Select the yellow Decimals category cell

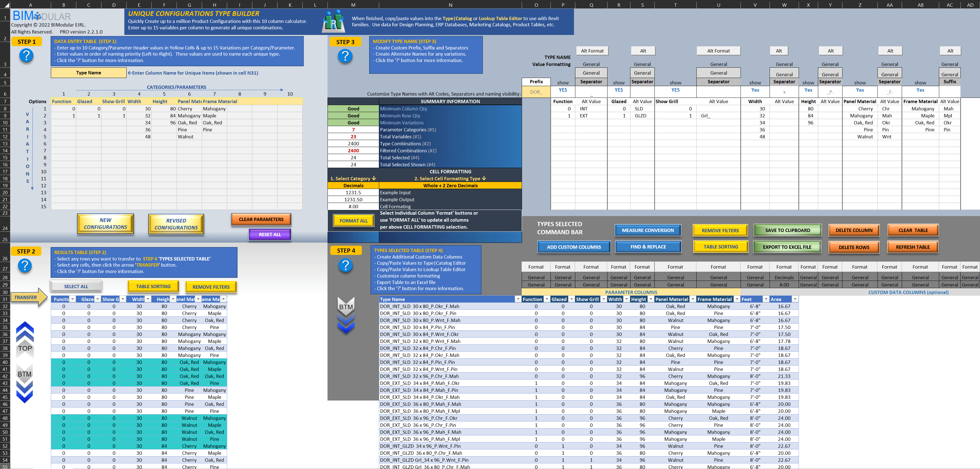pos(353,186)
